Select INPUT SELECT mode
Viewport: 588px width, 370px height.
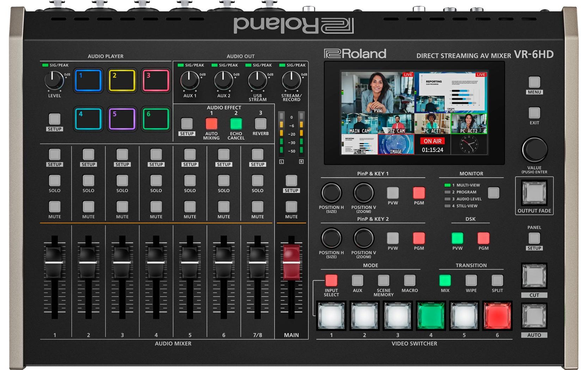(x=331, y=280)
